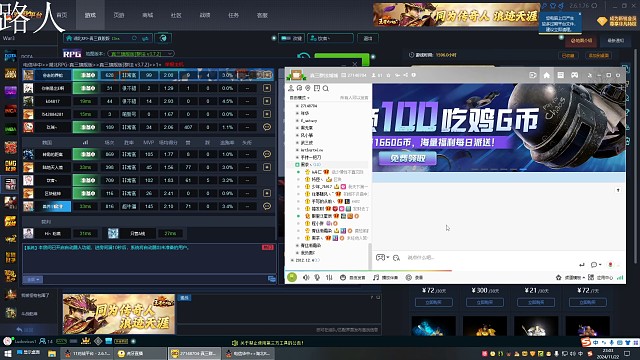Switch to the 首页 top navigation tab
640x360 pixels.
62,15
